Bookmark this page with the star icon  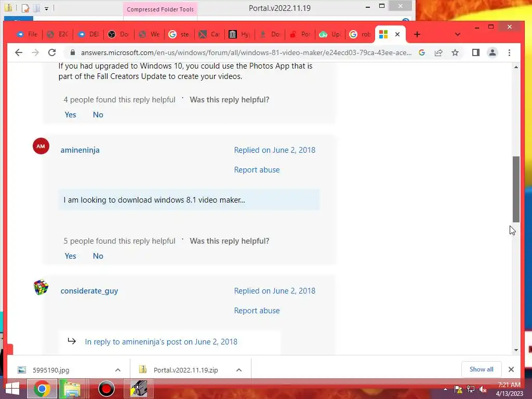click(x=455, y=52)
